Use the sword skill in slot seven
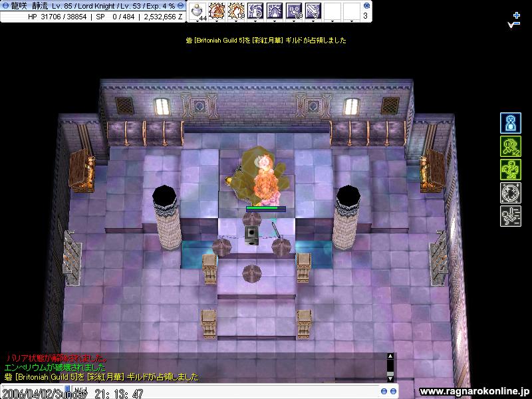Image resolution: width=532 pixels, height=399 pixels. coord(313,11)
